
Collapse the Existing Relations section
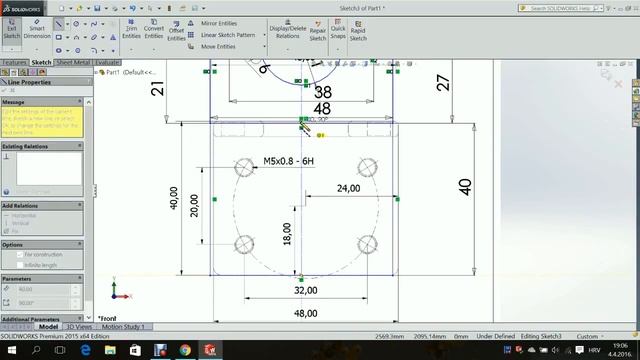pyautogui.click(x=80, y=146)
